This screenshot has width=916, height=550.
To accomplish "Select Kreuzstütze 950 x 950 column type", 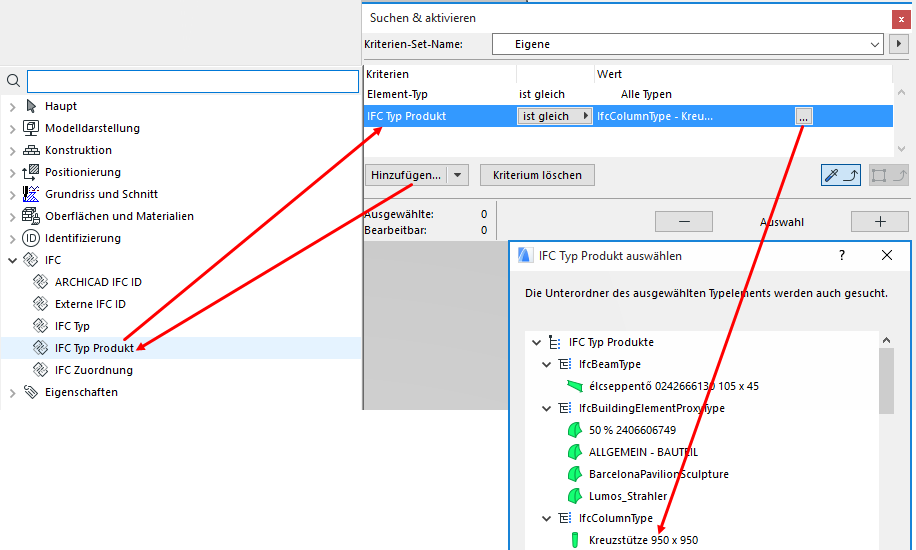I will pos(643,541).
